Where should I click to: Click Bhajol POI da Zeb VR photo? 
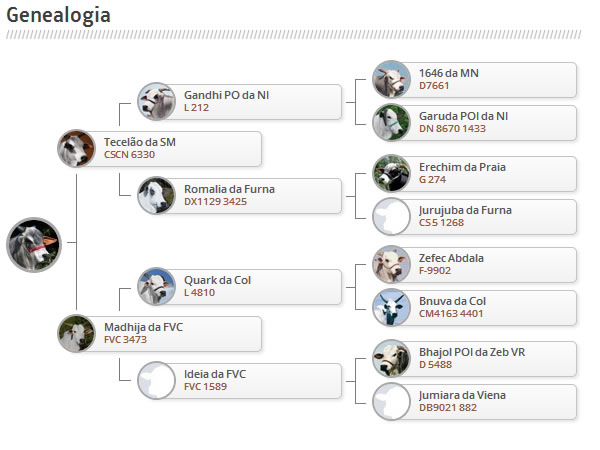pos(391,358)
